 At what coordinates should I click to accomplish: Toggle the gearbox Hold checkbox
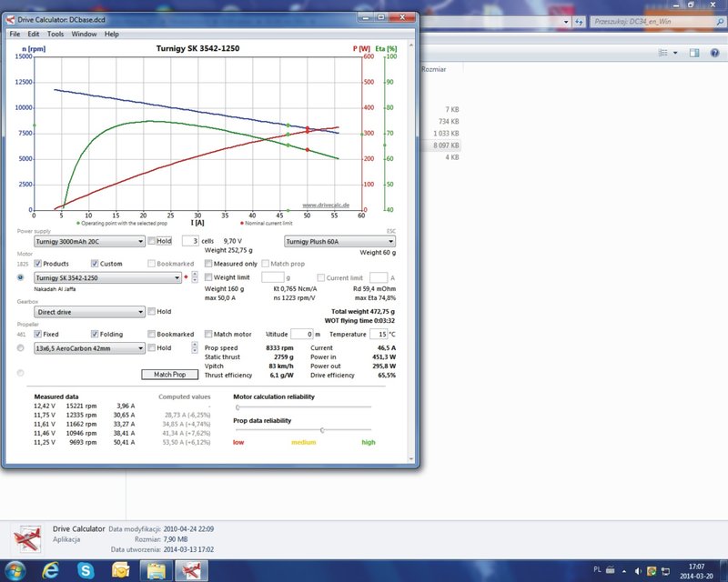click(x=151, y=311)
